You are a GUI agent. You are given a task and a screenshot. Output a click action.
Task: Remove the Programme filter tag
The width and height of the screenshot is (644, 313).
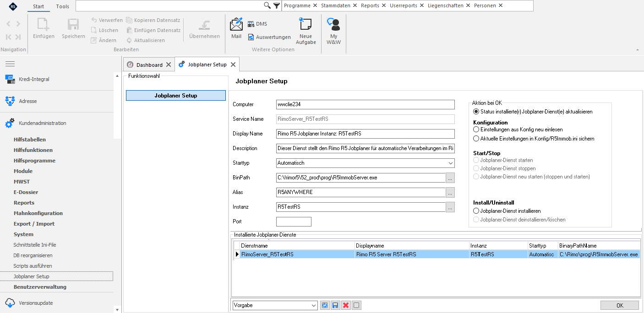pos(315,5)
